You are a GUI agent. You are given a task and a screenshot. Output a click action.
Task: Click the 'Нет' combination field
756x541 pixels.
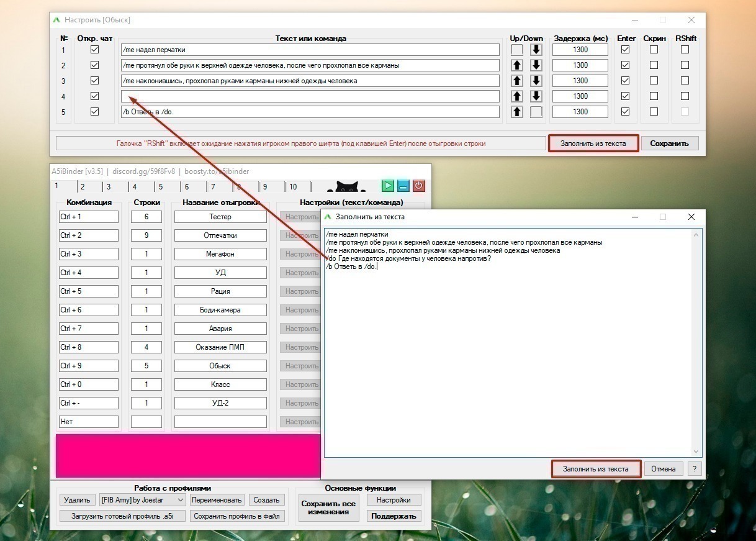tap(88, 422)
